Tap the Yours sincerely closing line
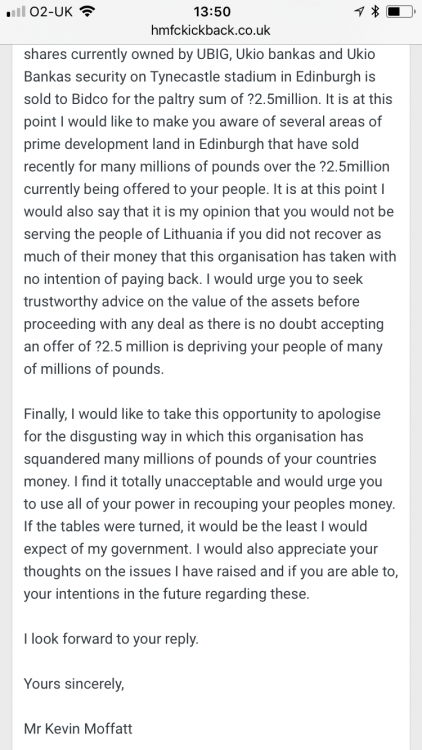 74,684
